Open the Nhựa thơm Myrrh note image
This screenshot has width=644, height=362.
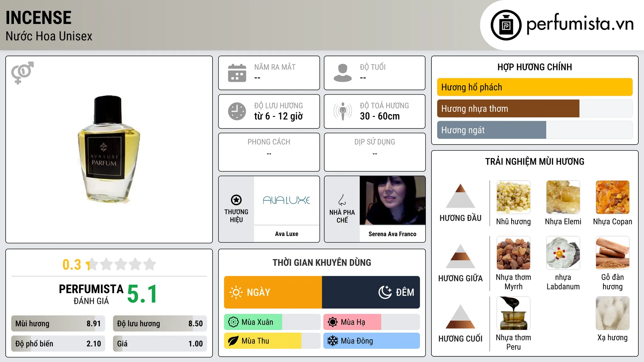tap(514, 253)
